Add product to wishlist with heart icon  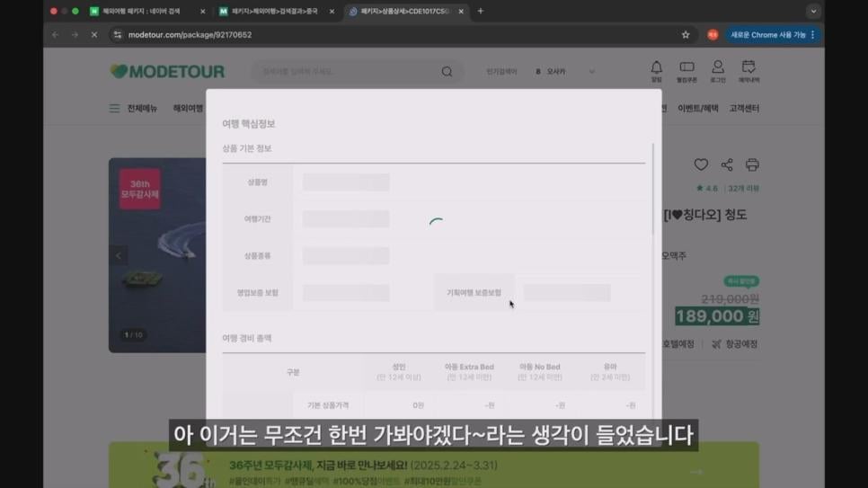[701, 164]
